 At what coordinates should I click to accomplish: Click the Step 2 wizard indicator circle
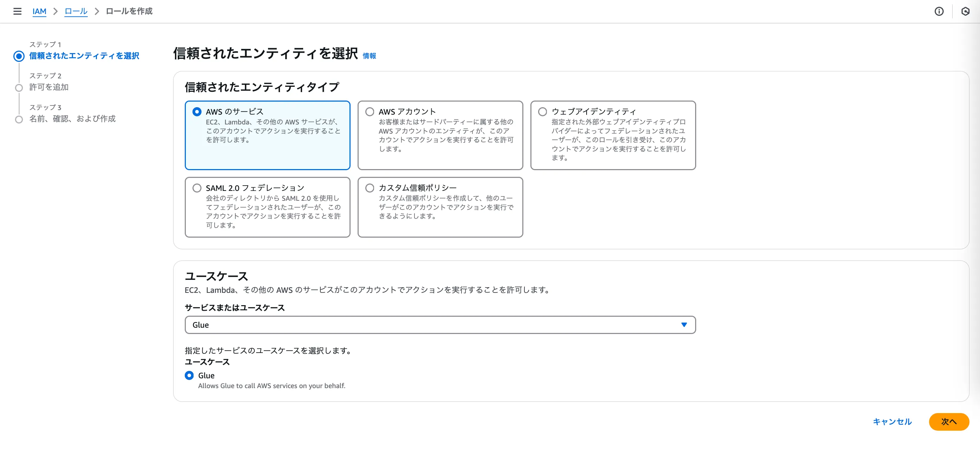click(19, 88)
